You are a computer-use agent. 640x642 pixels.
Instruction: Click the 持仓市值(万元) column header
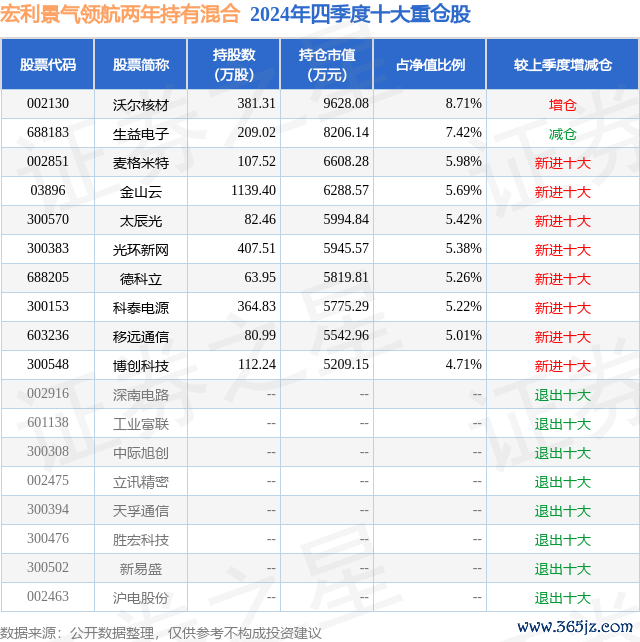327,65
